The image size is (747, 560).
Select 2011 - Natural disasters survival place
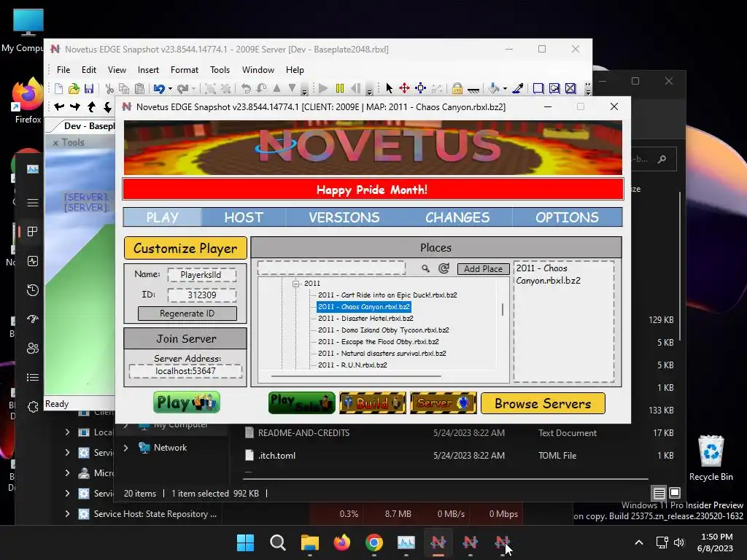coord(382,354)
